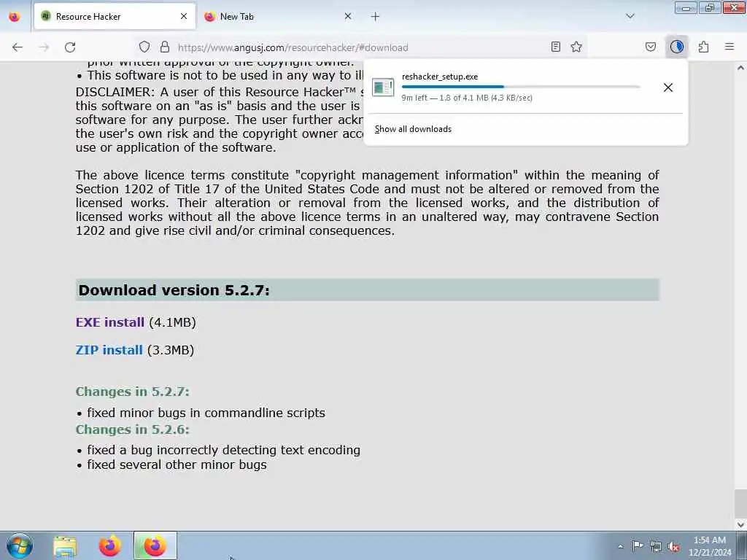Viewport: 747px width, 560px height.
Task: Click the greyed-out forward arrow
Action: pos(44,47)
